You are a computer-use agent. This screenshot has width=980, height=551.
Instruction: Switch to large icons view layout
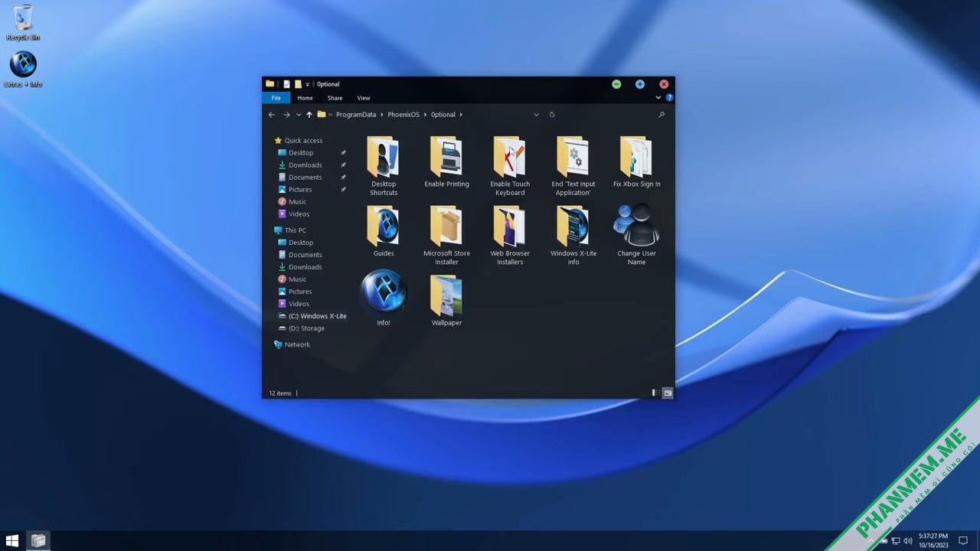[x=668, y=393]
